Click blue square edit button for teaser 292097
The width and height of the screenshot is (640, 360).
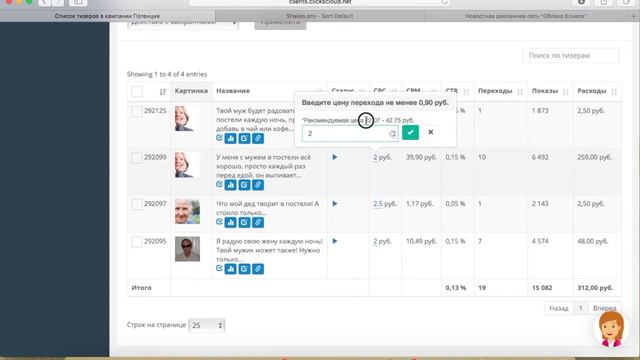(244, 222)
